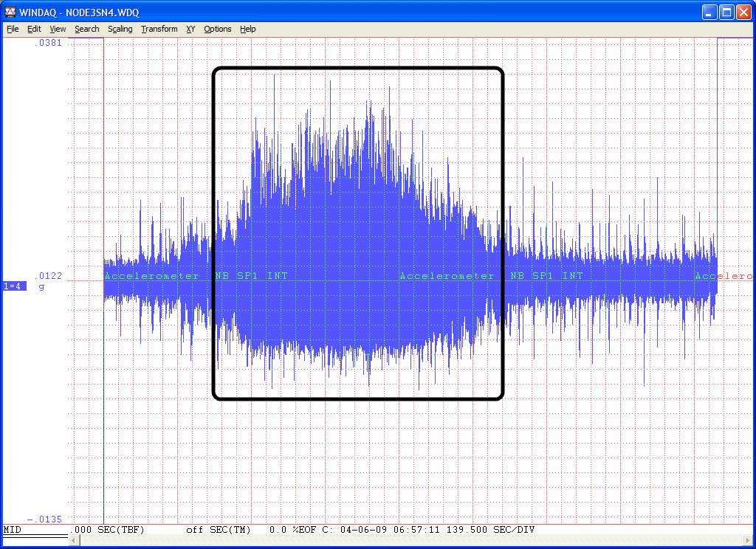
Task: Click the first Accelerometer event marker text
Action: [x=151, y=276]
